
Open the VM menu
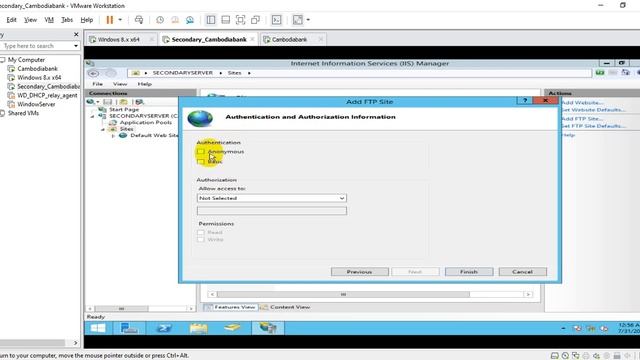pos(49,20)
